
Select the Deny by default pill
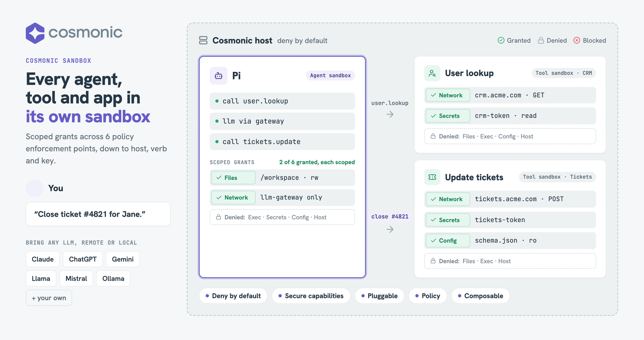pyautogui.click(x=233, y=296)
